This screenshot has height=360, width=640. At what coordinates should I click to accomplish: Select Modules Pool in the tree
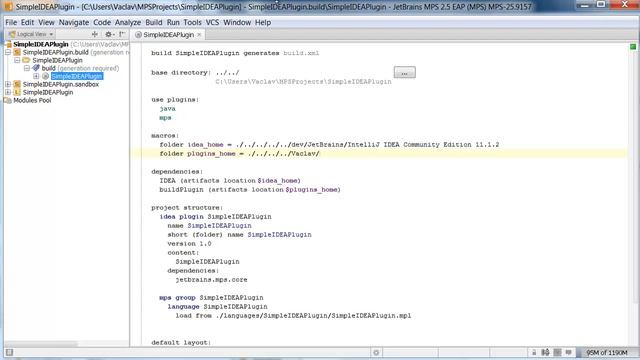pyautogui.click(x=32, y=100)
